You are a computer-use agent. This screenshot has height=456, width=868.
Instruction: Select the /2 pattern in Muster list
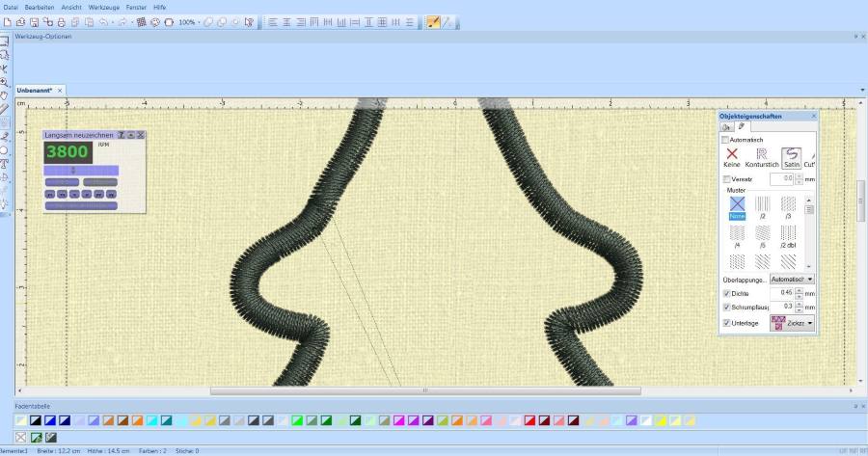tap(762, 208)
